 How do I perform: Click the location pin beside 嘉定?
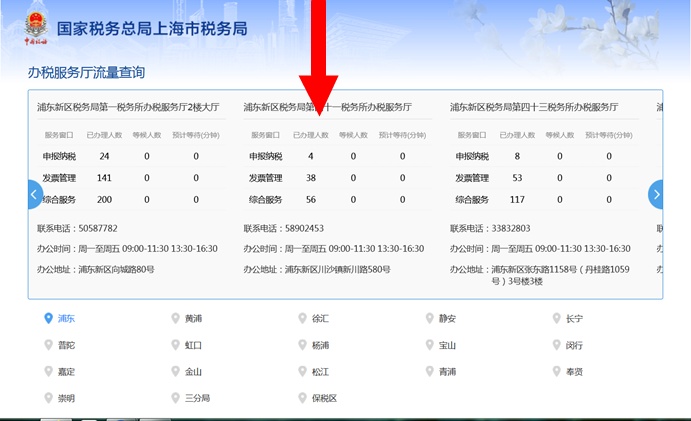[48, 371]
